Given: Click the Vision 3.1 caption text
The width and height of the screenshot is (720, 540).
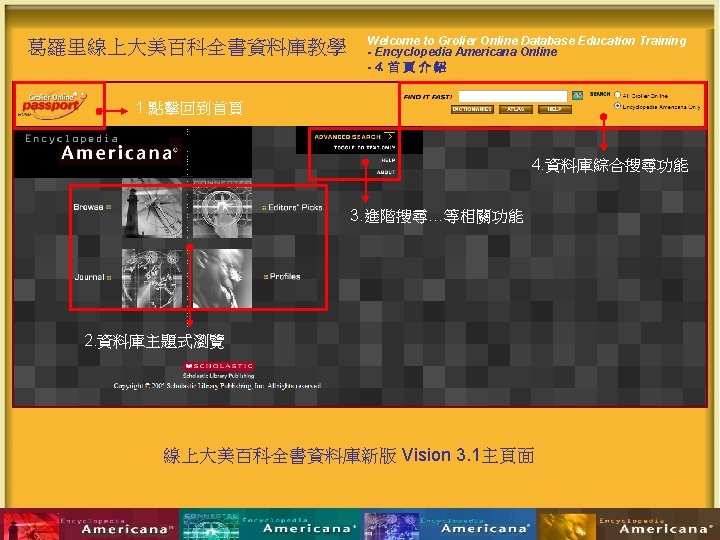Looking at the screenshot, I should (349, 456).
